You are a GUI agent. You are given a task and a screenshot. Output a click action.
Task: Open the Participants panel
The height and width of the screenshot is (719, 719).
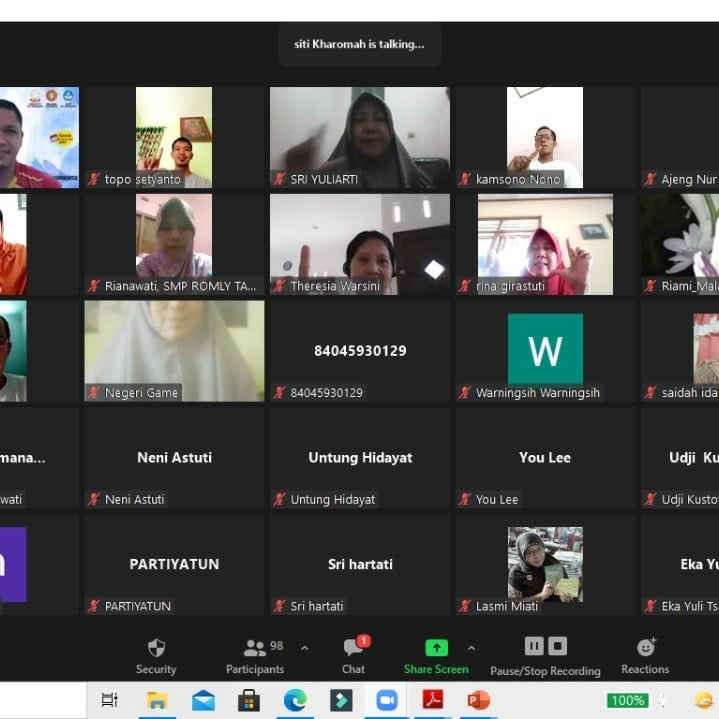(x=255, y=655)
